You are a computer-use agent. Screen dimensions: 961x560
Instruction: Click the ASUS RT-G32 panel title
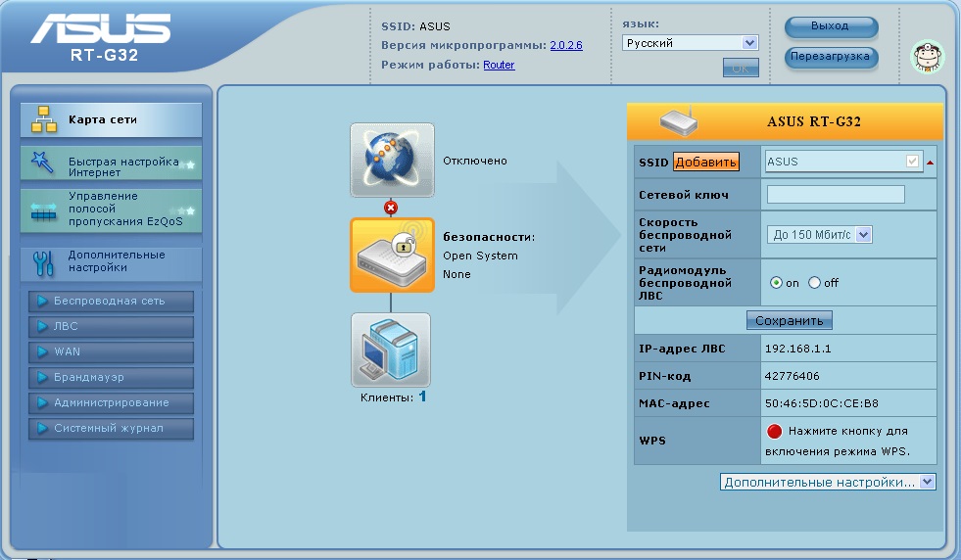[814, 121]
